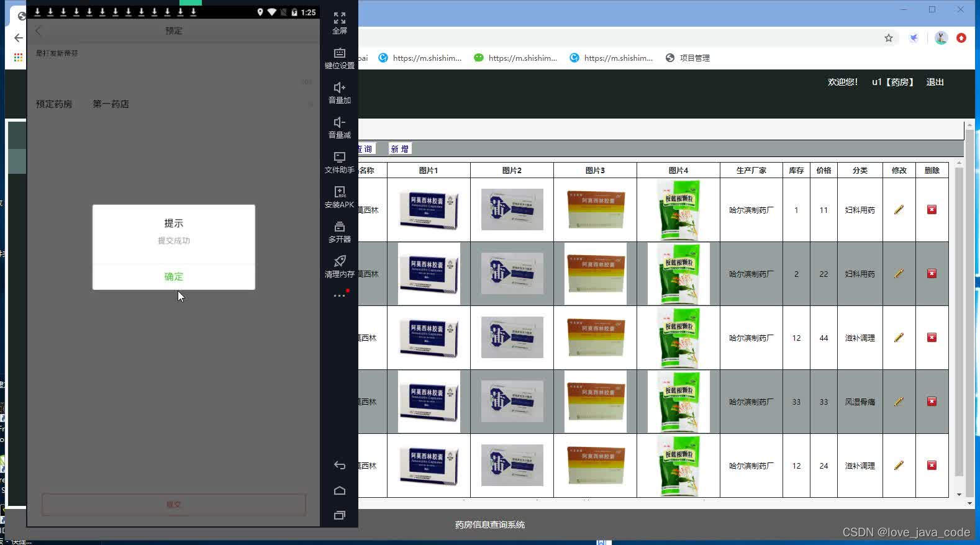
Task: Click the volume up (音量加) icon
Action: pyautogui.click(x=339, y=88)
